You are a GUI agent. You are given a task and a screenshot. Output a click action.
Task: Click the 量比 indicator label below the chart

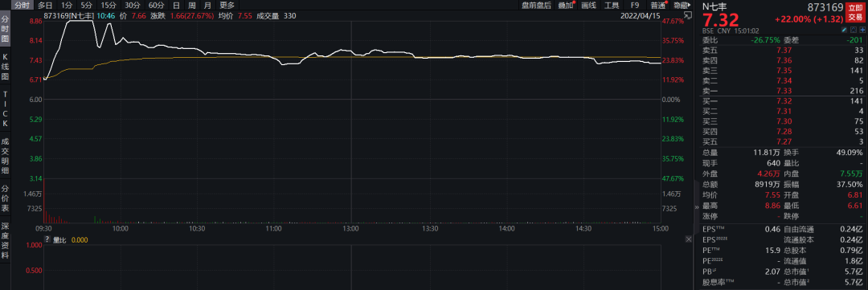tap(59, 239)
